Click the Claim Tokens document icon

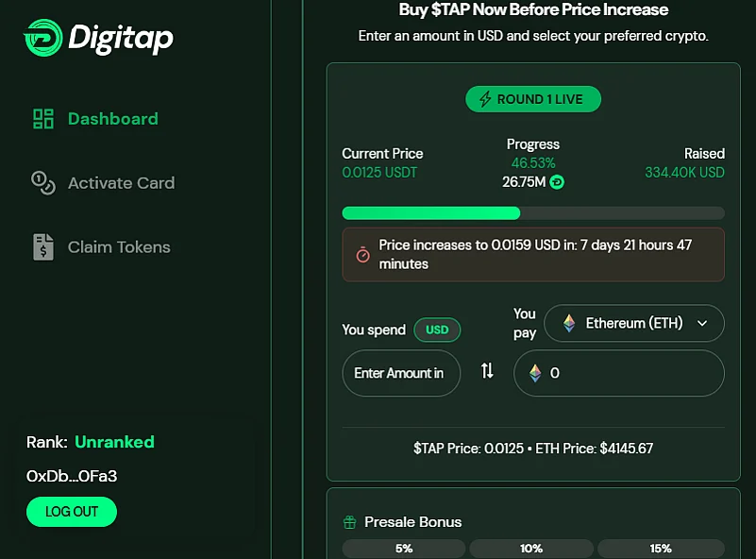[42, 247]
